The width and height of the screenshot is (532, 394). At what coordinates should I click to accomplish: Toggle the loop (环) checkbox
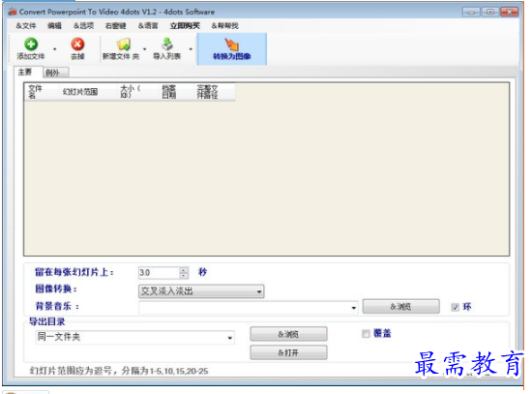455,307
